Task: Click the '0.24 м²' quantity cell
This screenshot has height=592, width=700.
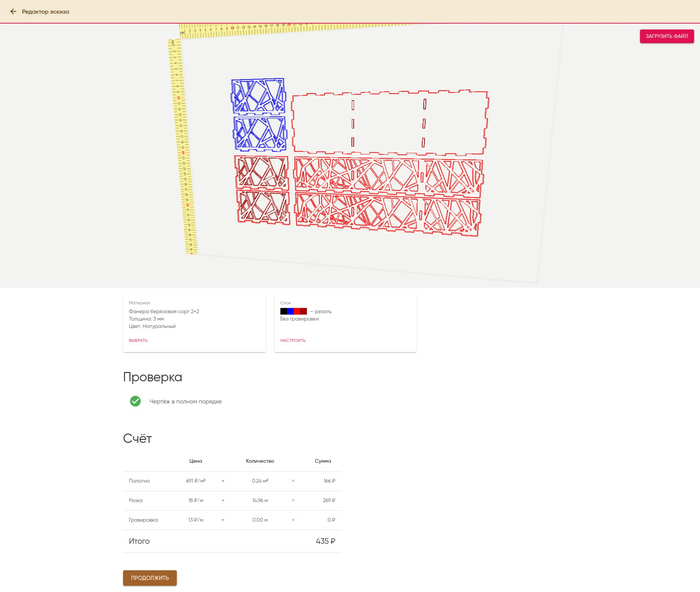Action: [x=260, y=481]
